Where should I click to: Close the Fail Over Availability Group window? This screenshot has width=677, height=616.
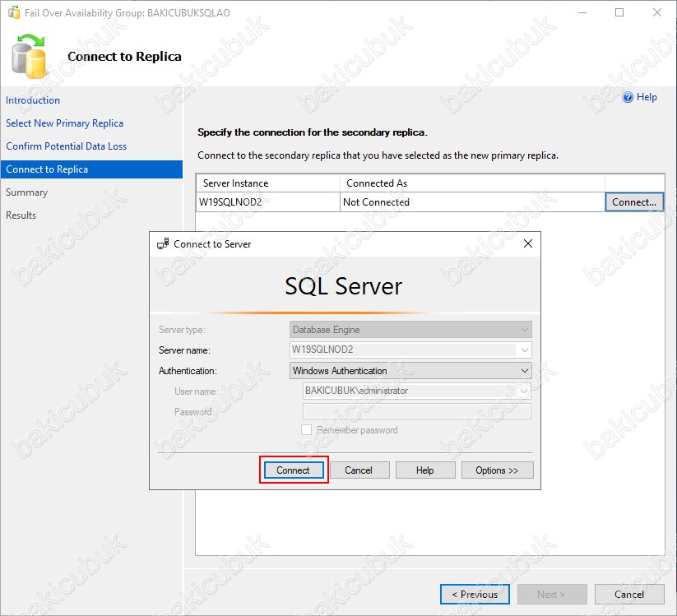[657, 12]
